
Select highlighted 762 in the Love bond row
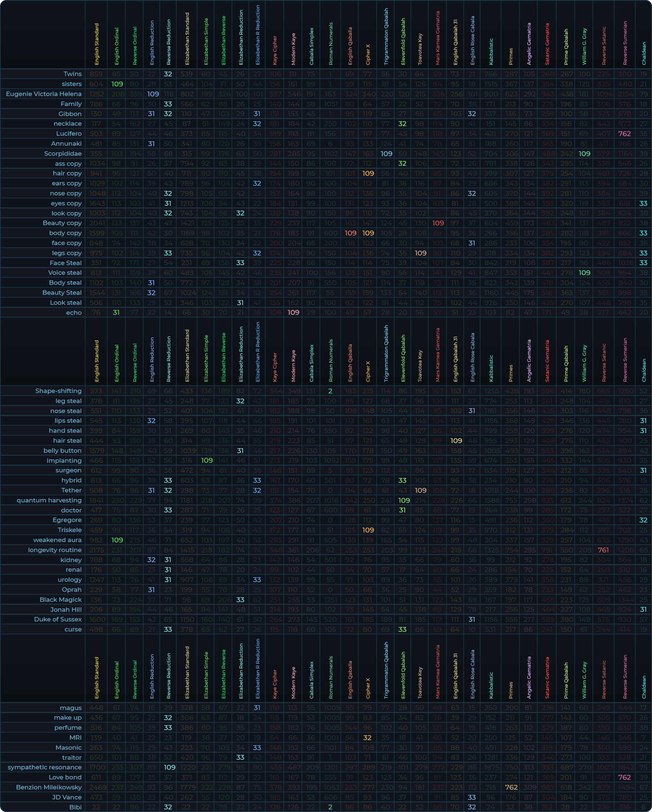coord(625,777)
